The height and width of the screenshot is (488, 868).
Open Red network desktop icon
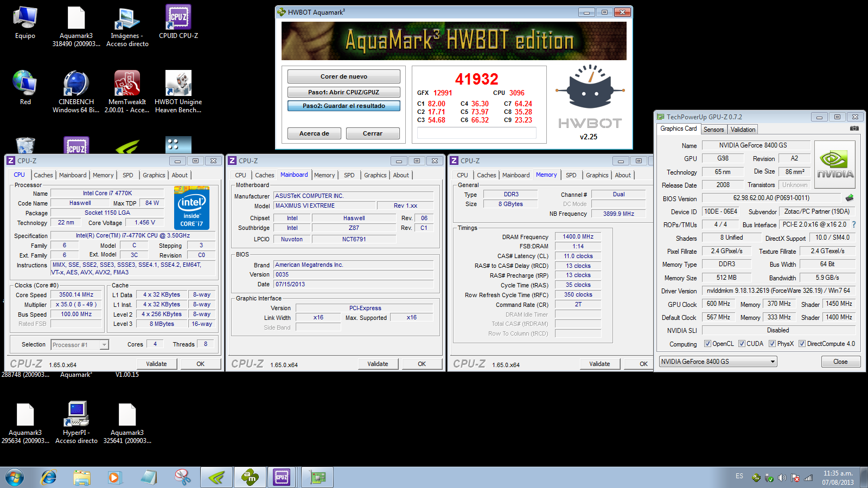(25, 88)
